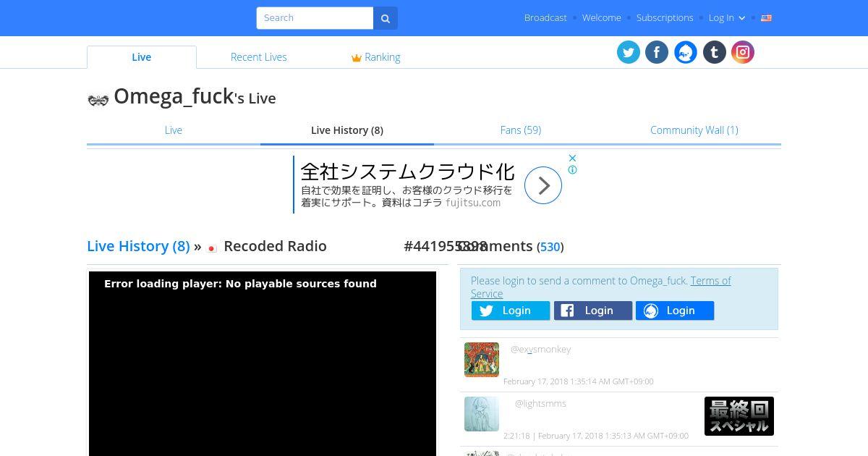Open the Fans (59) tab

pyautogui.click(x=521, y=130)
